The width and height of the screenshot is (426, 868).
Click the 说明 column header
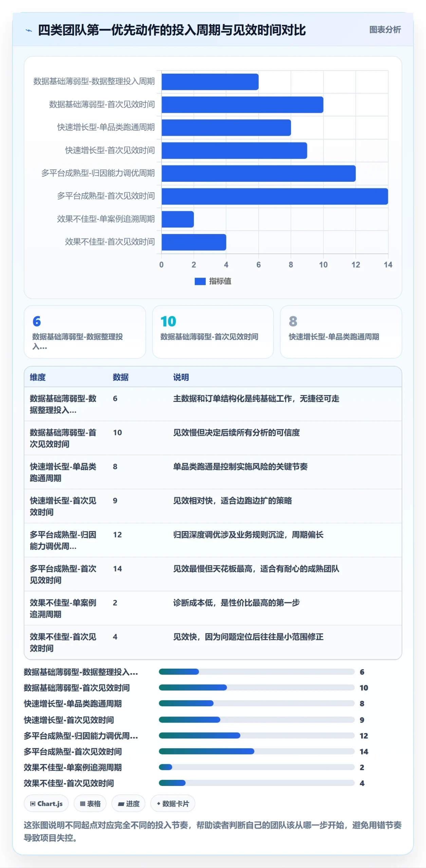(x=181, y=377)
